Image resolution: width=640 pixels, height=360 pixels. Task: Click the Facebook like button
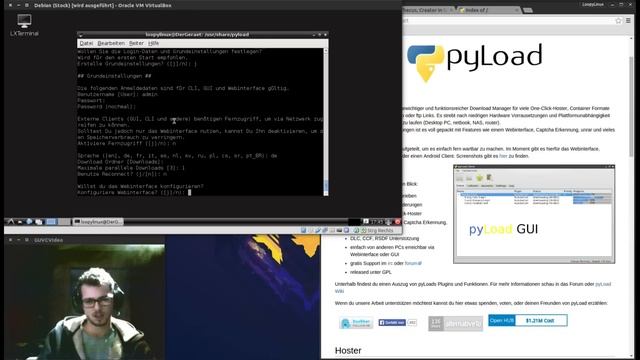(x=392, y=322)
